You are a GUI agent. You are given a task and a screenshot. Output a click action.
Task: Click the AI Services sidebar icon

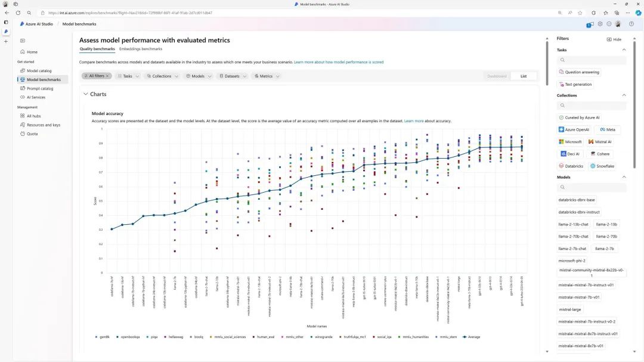click(23, 97)
